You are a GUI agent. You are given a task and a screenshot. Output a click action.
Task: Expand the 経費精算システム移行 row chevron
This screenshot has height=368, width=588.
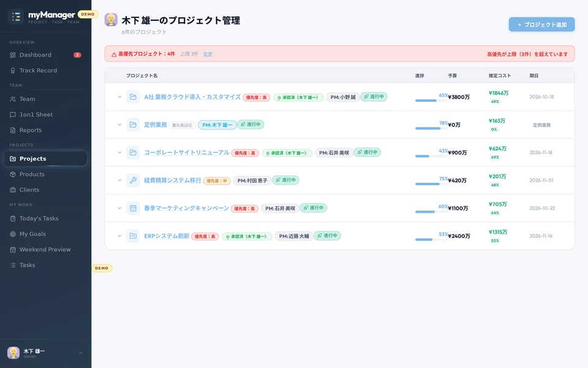pyautogui.click(x=119, y=180)
